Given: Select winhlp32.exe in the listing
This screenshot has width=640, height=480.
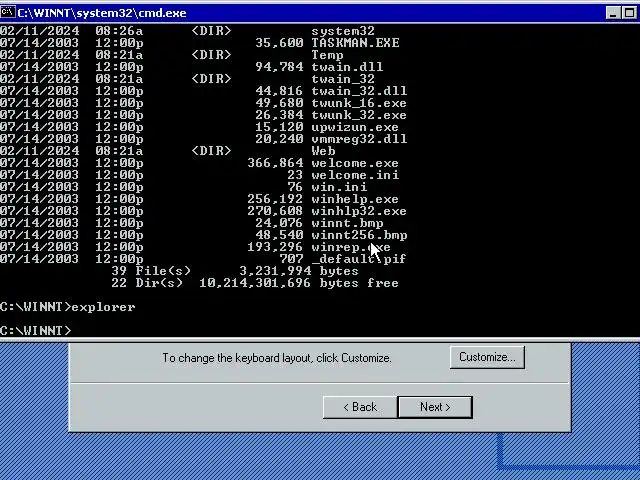Looking at the screenshot, I should (x=359, y=211).
